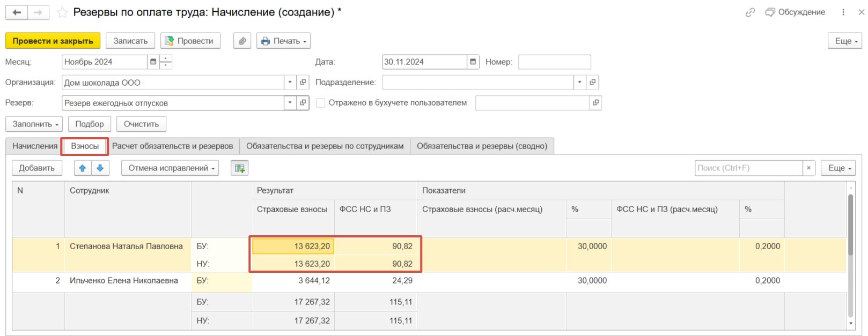The height and width of the screenshot is (336, 868).
Task: Open the Печать dropdown menu
Action: 284,41
